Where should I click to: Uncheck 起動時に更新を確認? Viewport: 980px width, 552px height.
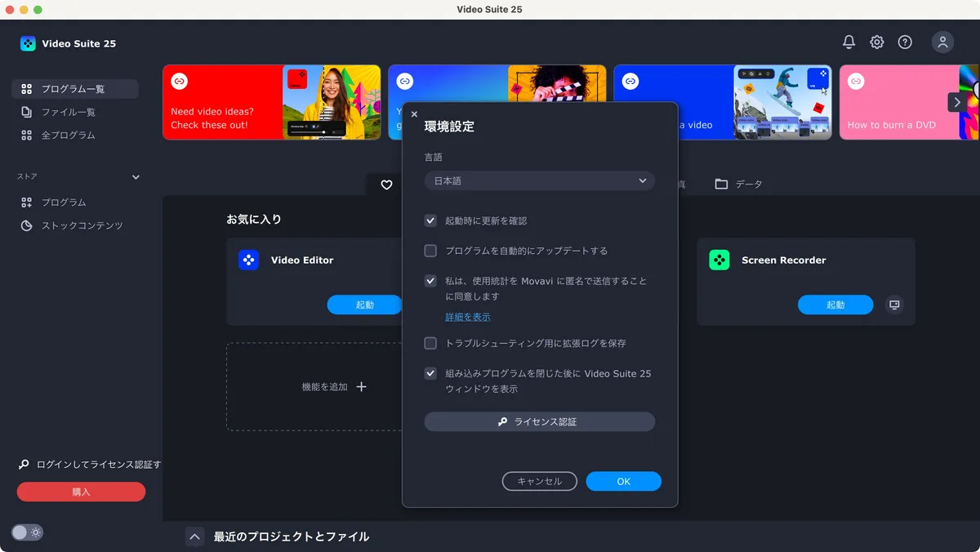pyautogui.click(x=430, y=220)
